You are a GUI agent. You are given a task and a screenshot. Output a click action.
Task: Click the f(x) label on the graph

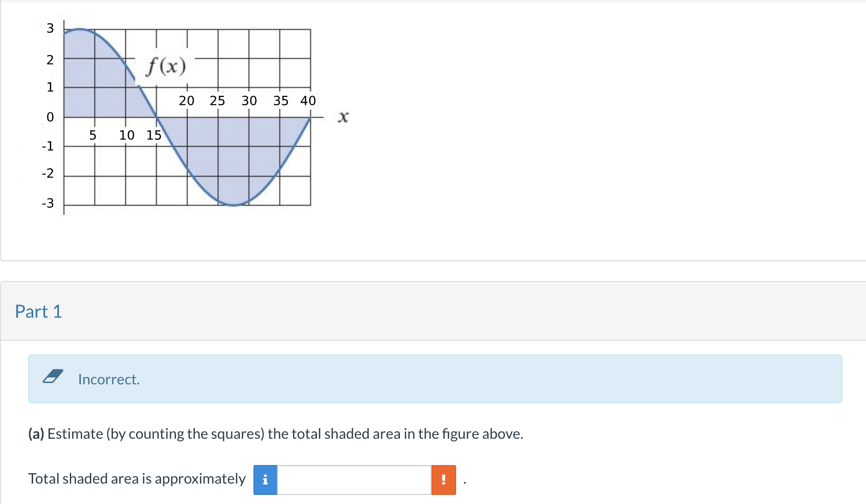(165, 66)
